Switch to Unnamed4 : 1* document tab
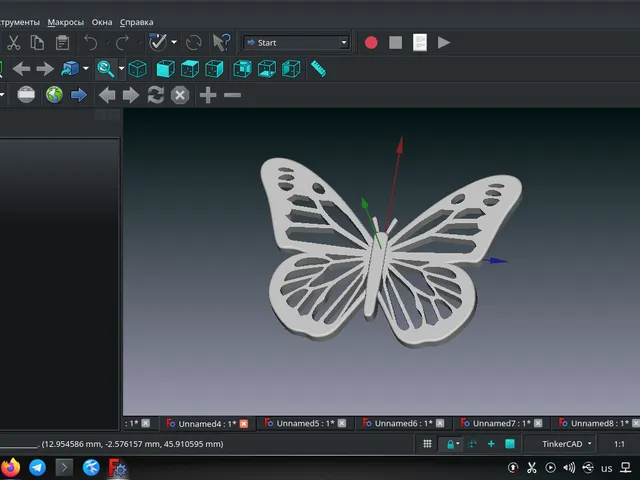Image resolution: width=640 pixels, height=480 pixels. point(207,424)
